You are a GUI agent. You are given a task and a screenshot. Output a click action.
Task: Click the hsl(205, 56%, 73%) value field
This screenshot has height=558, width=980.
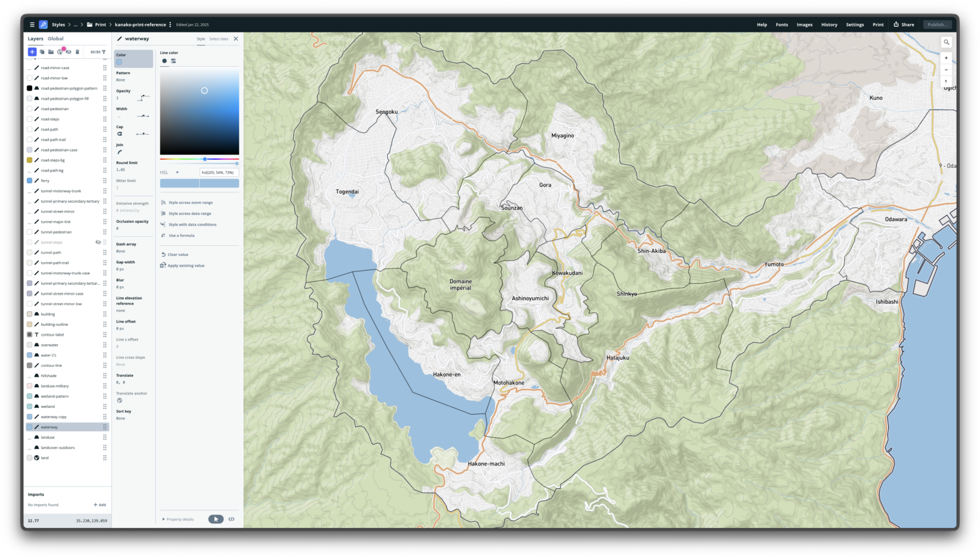coord(218,173)
